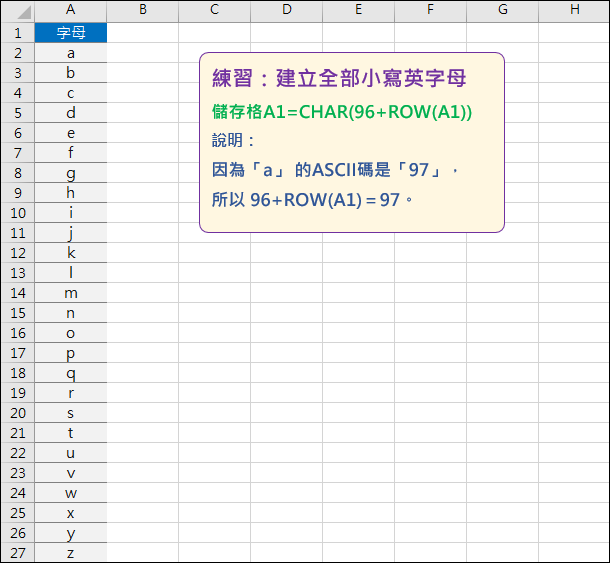The image size is (610, 563).
Task: Select cell containing letter d
Action: (70, 113)
